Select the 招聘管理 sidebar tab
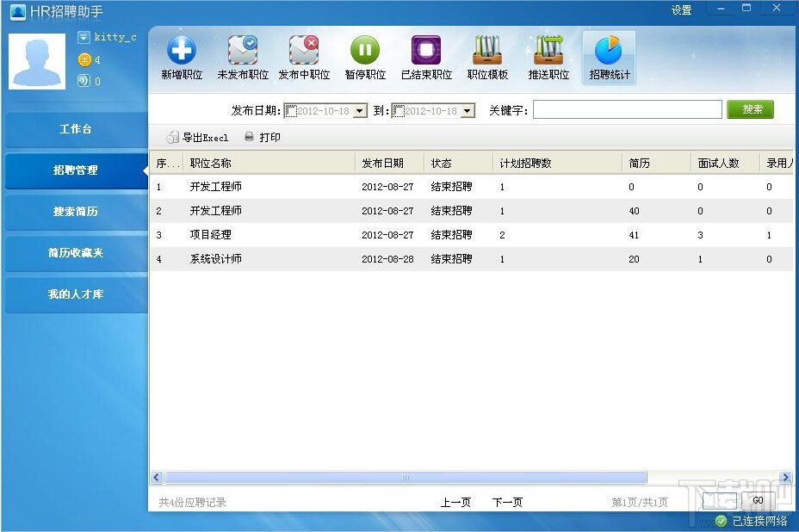 76,170
